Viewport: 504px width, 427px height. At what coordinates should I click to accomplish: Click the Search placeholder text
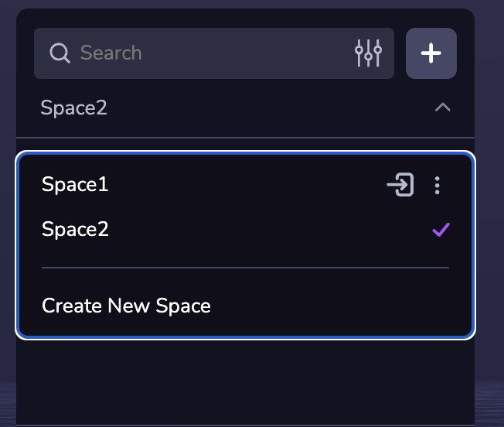point(111,53)
